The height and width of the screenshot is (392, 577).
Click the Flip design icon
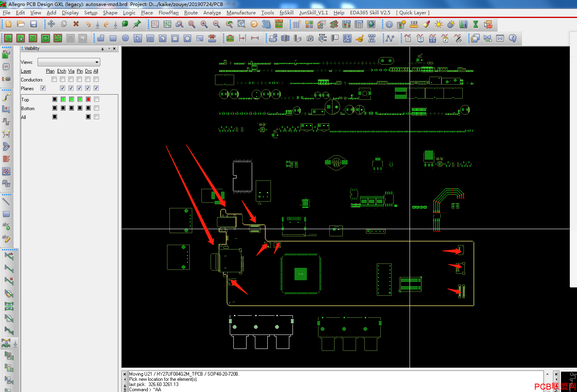[x=279, y=24]
